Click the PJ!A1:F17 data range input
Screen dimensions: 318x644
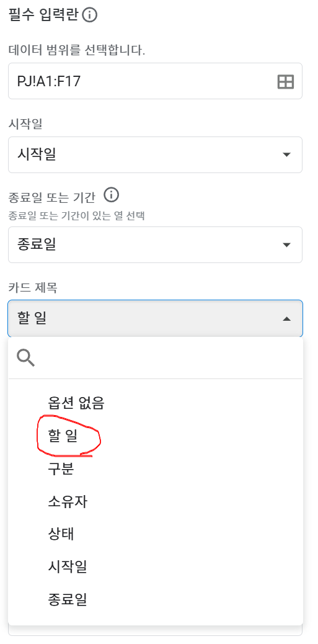155,81
